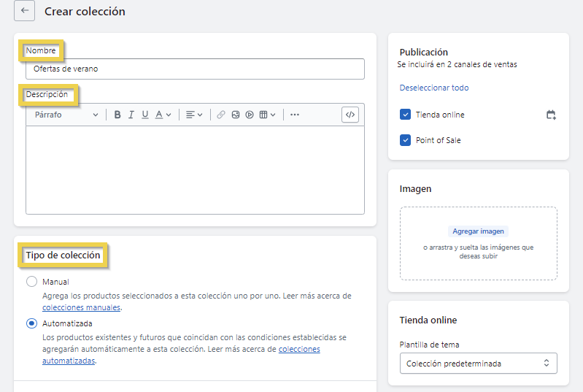
Task: Select the Manual collection type
Action: click(x=31, y=282)
